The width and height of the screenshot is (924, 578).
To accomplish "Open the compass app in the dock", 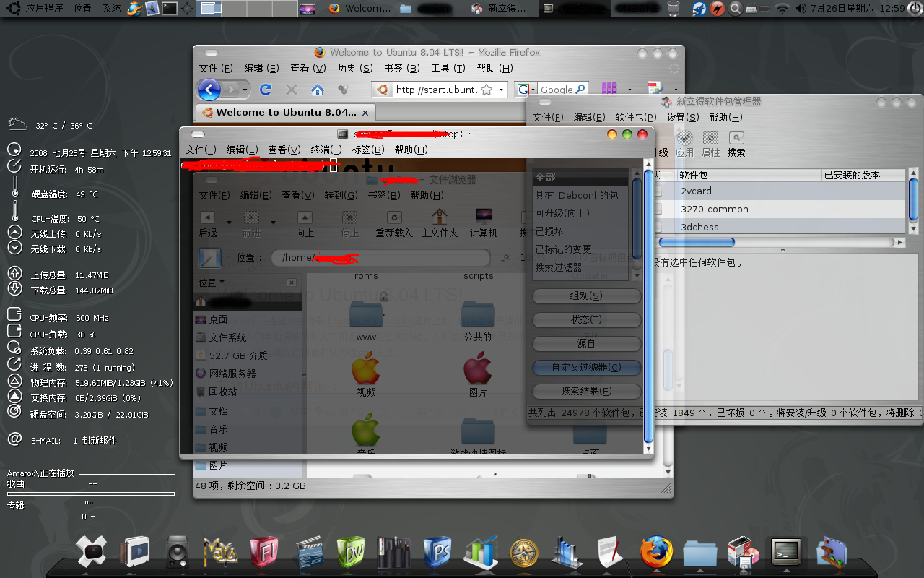I will tap(524, 553).
